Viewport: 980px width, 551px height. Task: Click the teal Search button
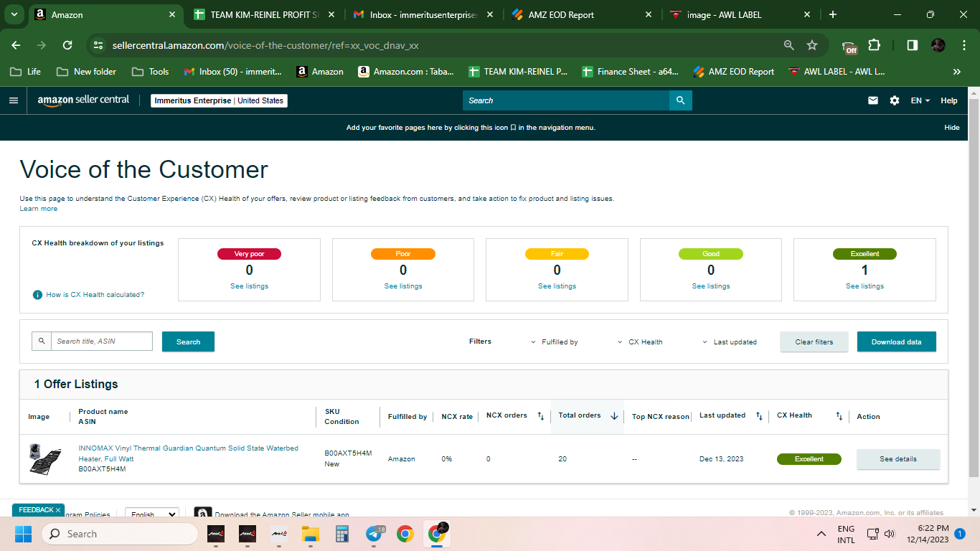click(x=188, y=342)
